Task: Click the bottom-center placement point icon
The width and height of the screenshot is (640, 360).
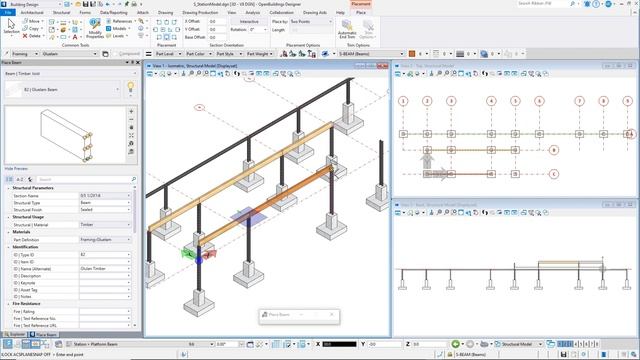Action: pyautogui.click(x=167, y=37)
